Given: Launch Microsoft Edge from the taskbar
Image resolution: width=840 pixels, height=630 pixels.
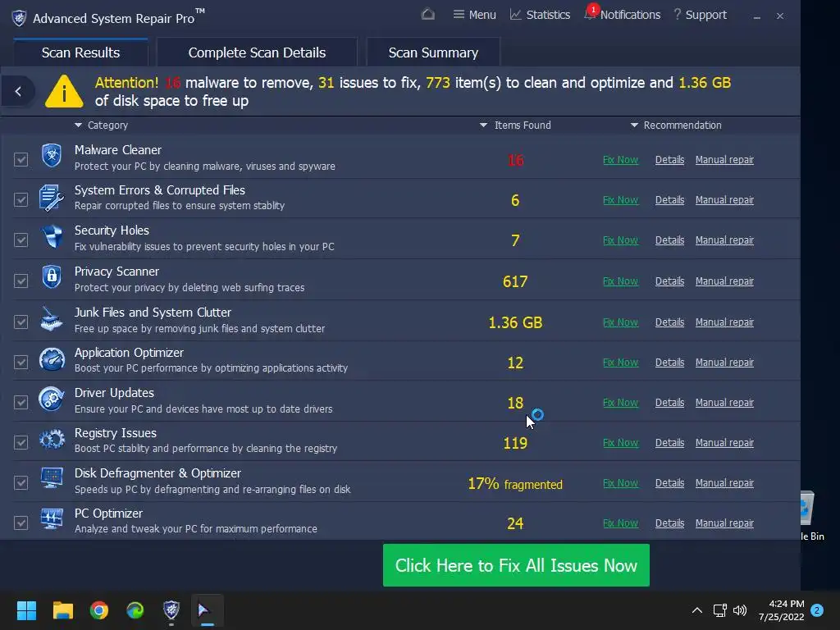Looking at the screenshot, I should click(x=135, y=610).
